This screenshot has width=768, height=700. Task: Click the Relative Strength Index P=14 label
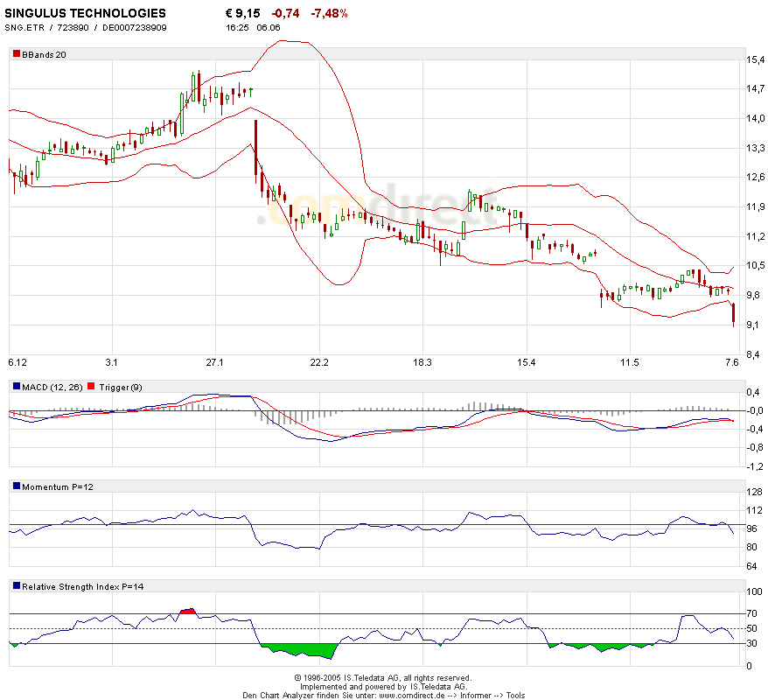pos(83,586)
